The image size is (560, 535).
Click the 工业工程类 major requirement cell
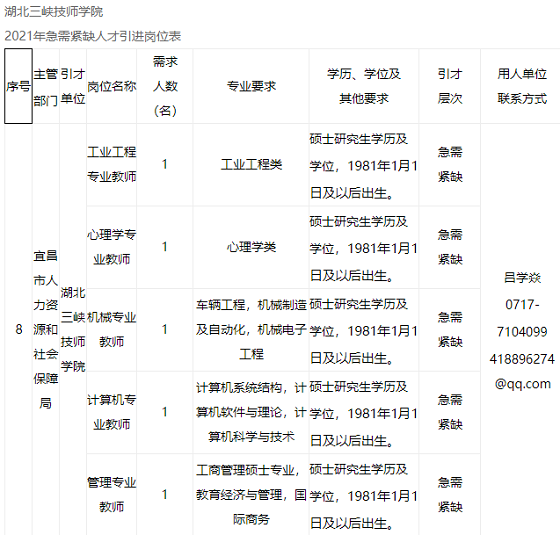click(251, 165)
